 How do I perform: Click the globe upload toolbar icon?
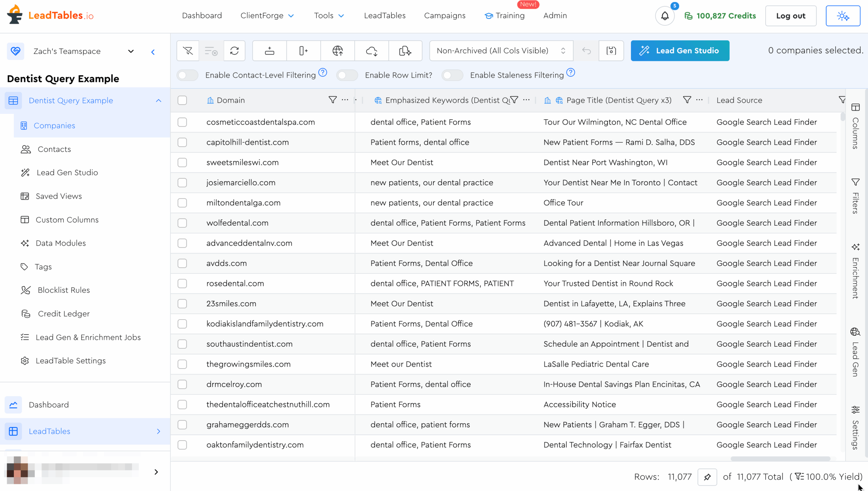pyautogui.click(x=337, y=51)
